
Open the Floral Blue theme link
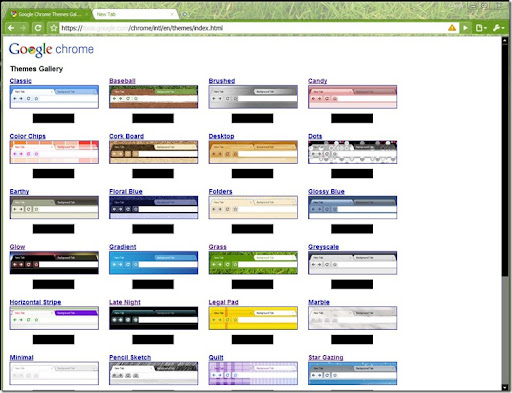[x=126, y=191]
